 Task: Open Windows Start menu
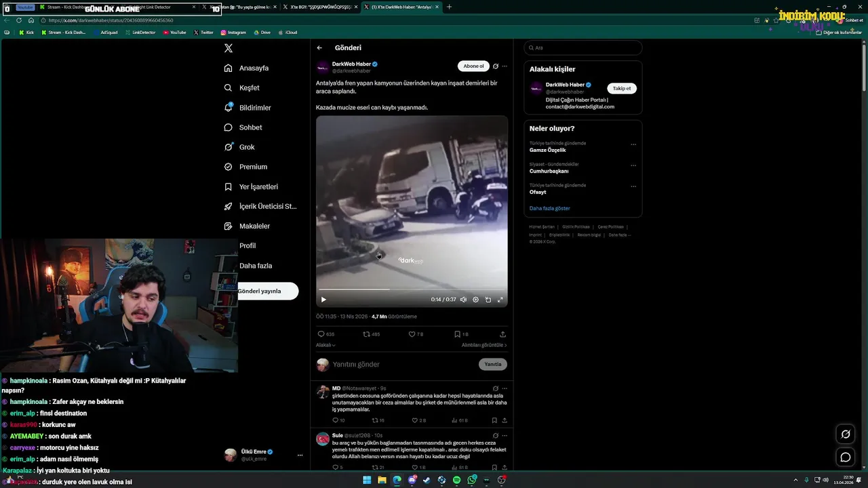[x=367, y=480]
